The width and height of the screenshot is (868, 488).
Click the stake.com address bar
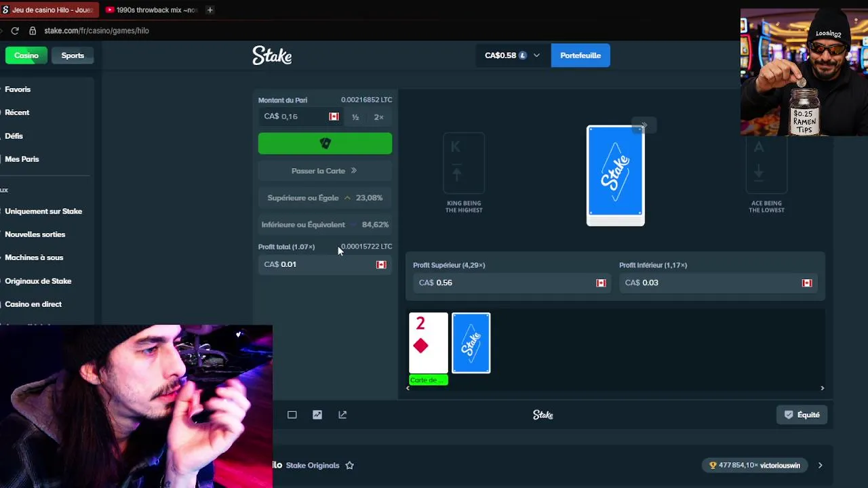(x=96, y=30)
